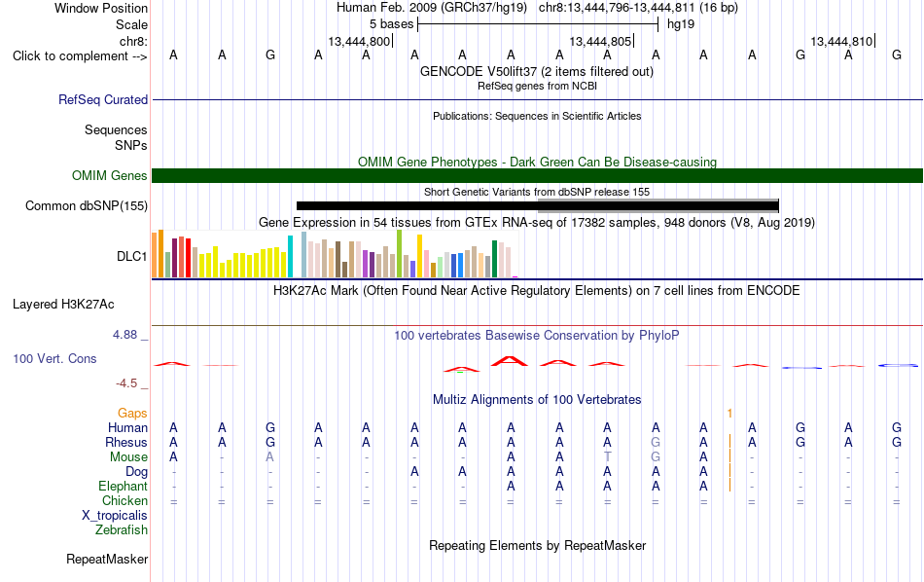The width and height of the screenshot is (924, 582).
Task: Select the DLC1 gene expression label
Action: [x=132, y=257]
